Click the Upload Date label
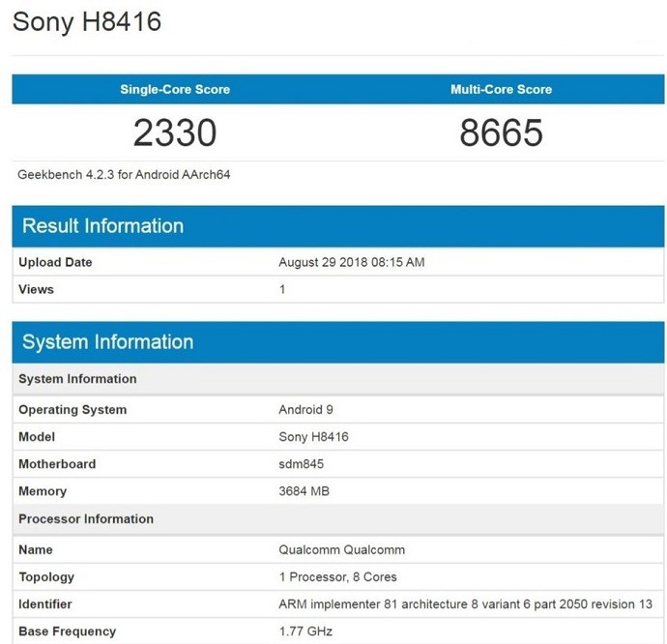 (55, 262)
